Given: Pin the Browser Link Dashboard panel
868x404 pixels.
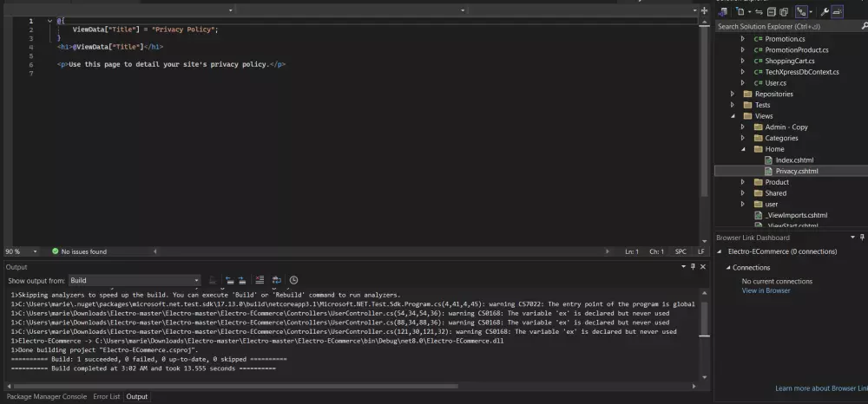Looking at the screenshot, I should tap(863, 237).
